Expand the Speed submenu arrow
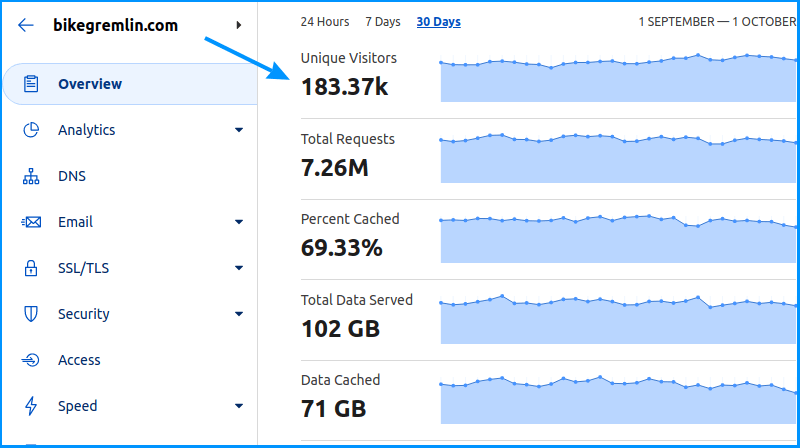Image resolution: width=800 pixels, height=448 pixels. pyautogui.click(x=239, y=406)
